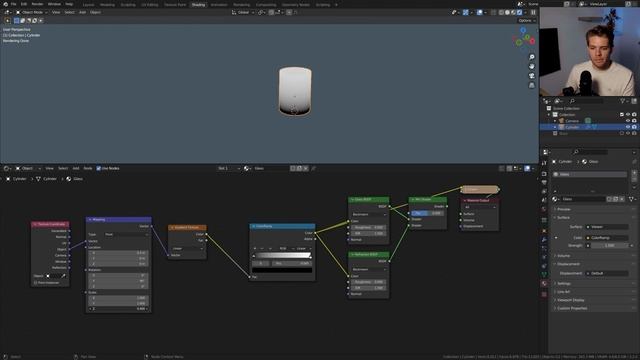The height and width of the screenshot is (360, 640).
Task: Open viewport shading options dropdown arrow
Action: pyautogui.click(x=525, y=12)
